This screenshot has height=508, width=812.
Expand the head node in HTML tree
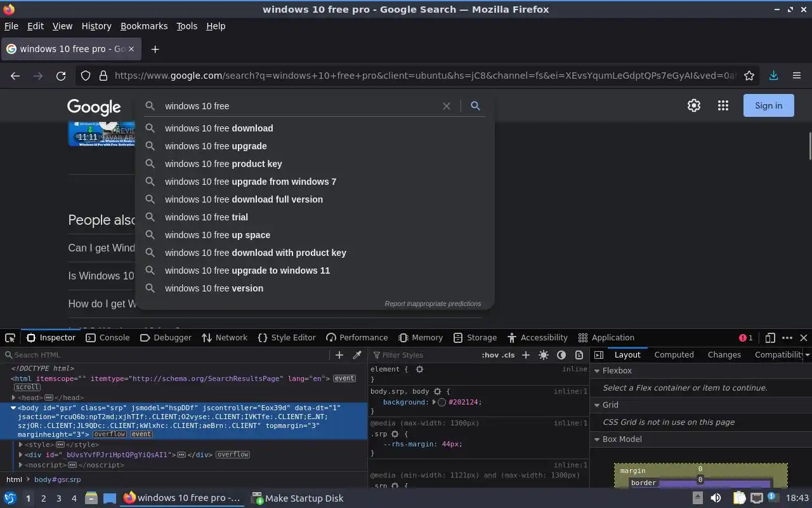(13, 398)
